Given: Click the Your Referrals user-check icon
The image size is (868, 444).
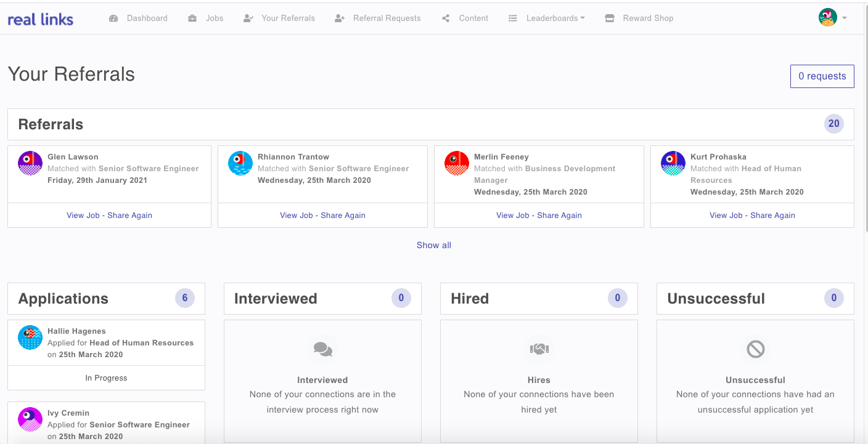Looking at the screenshot, I should [x=248, y=18].
